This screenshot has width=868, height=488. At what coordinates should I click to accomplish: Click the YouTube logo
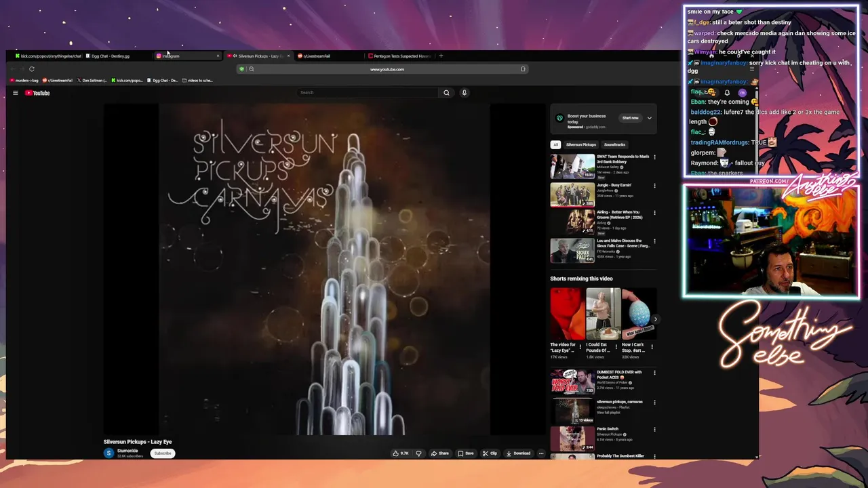click(x=37, y=93)
